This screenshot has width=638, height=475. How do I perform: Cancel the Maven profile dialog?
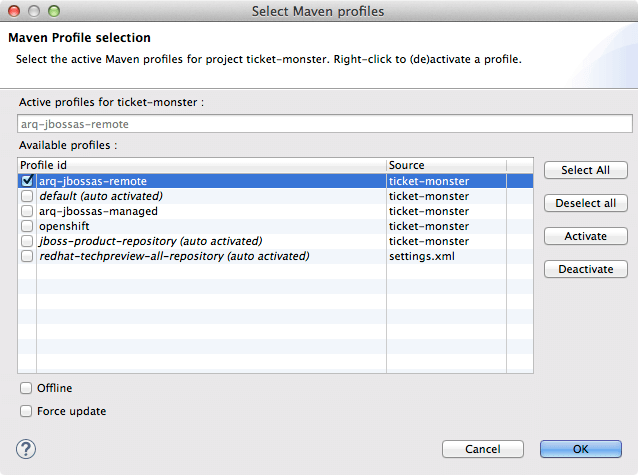click(x=483, y=449)
